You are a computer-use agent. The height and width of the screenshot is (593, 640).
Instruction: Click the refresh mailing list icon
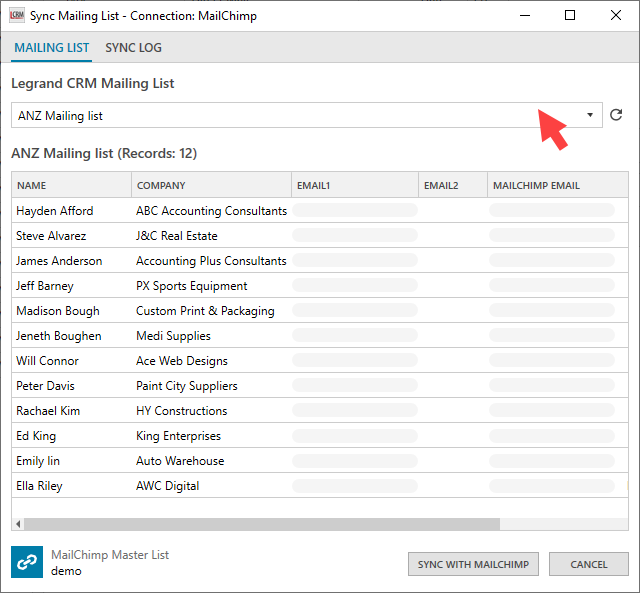[x=616, y=116]
